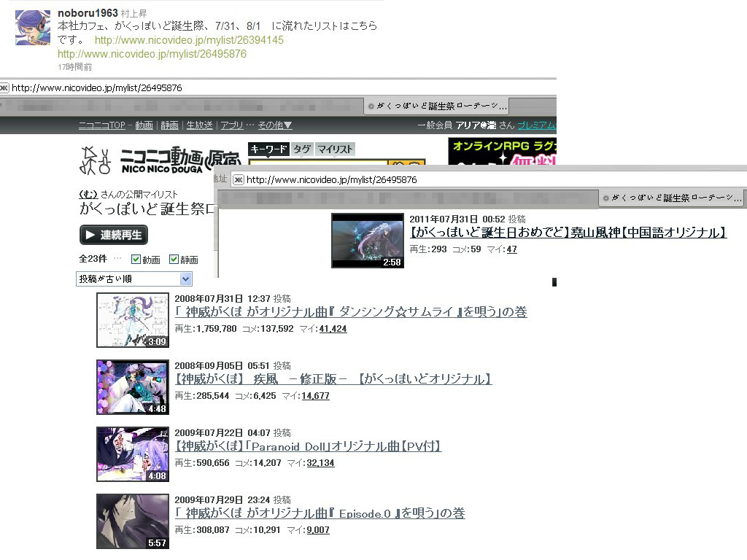The height and width of the screenshot is (560, 747).
Task: Click noboru1963 profile avatar image
Action: coord(32,28)
